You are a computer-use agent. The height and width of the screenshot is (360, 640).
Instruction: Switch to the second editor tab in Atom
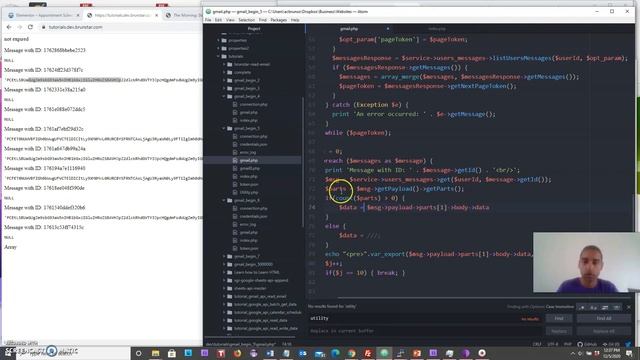coord(437,29)
